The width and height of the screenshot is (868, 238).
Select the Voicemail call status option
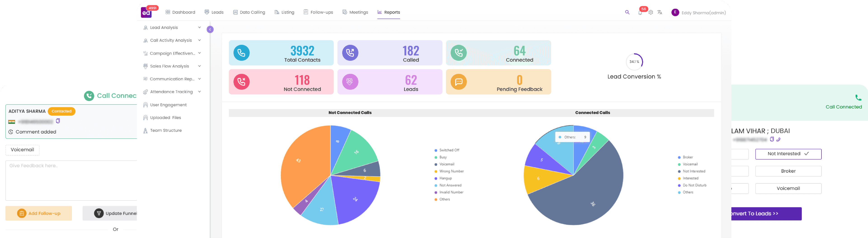[x=788, y=188]
